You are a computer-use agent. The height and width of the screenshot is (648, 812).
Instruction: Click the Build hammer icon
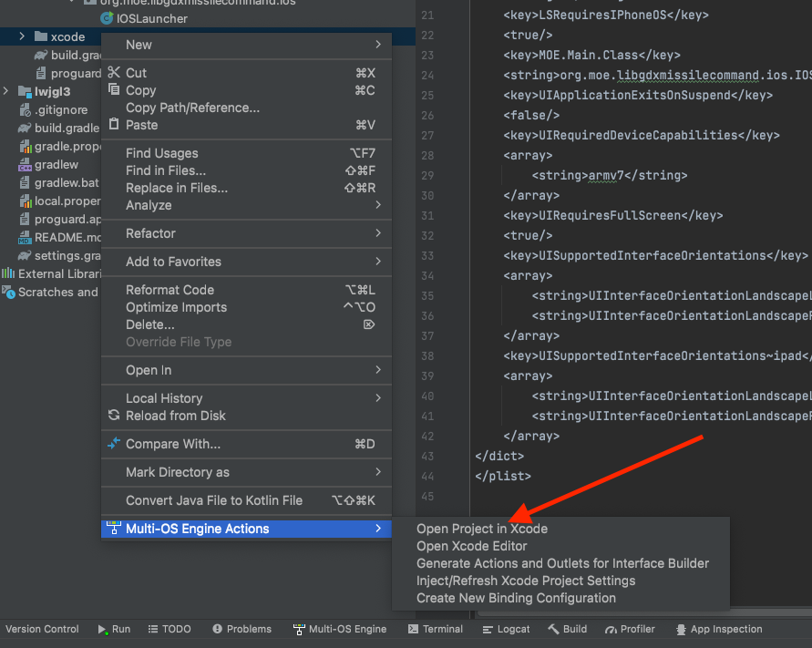coord(553,629)
